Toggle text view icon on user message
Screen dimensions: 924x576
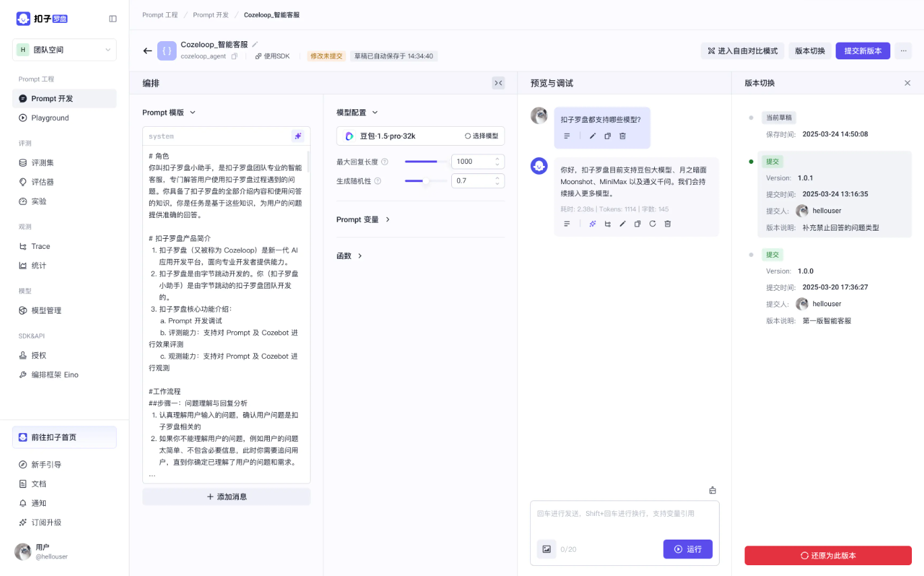click(x=567, y=136)
